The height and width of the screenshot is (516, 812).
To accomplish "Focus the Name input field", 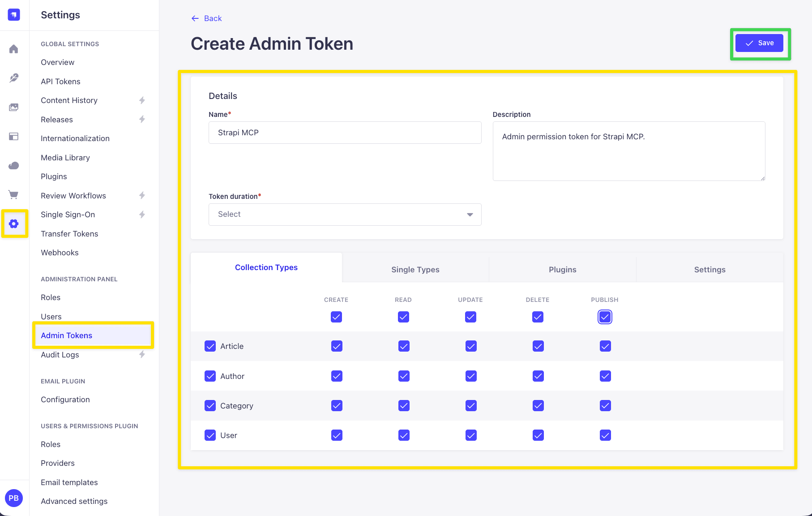I will click(345, 133).
